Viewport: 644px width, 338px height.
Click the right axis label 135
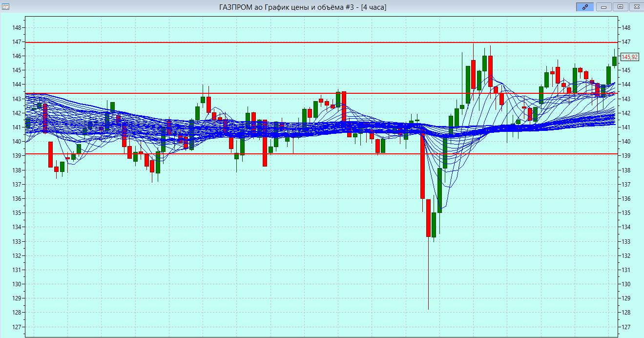(625, 213)
